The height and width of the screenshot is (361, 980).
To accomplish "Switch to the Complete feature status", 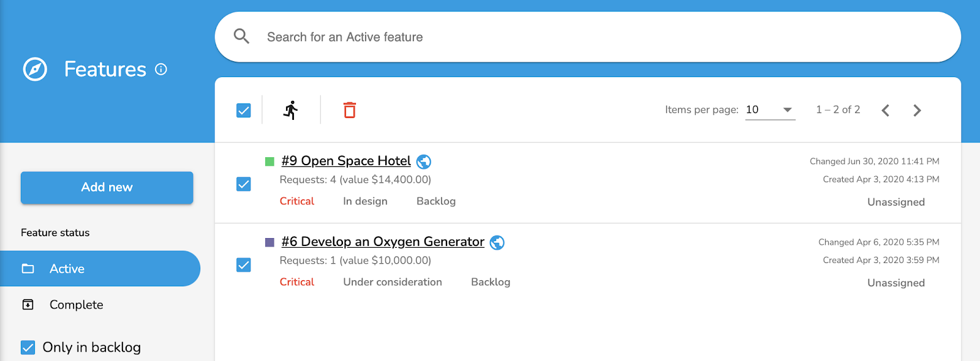I will [x=76, y=305].
